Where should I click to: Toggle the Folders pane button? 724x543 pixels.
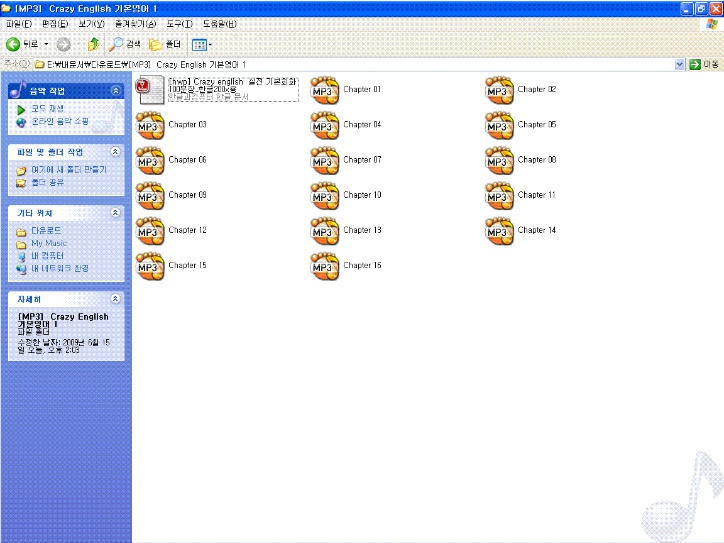coord(165,44)
